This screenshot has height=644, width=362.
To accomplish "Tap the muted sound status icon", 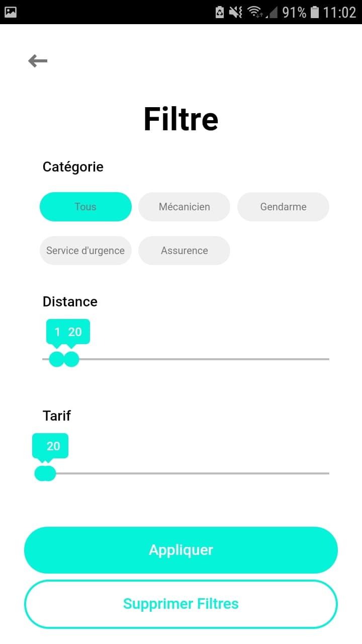I will tap(235, 12).
